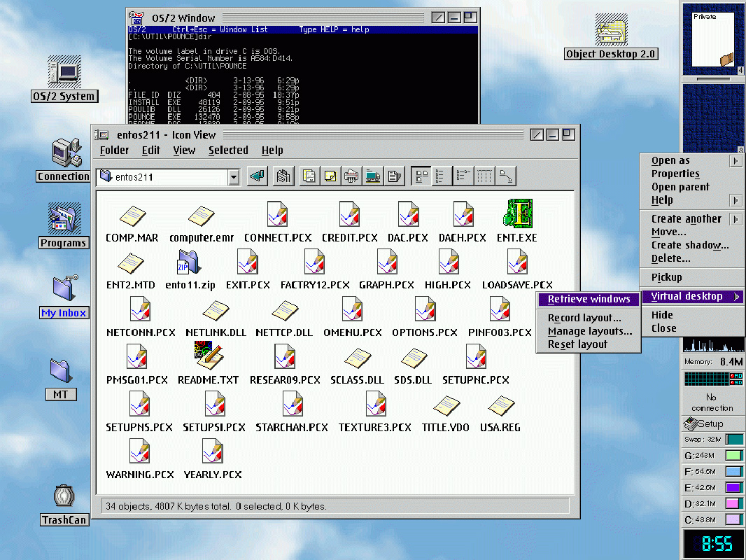Select the TITLE.VDO file icon
The image size is (746, 560).
pos(446,406)
